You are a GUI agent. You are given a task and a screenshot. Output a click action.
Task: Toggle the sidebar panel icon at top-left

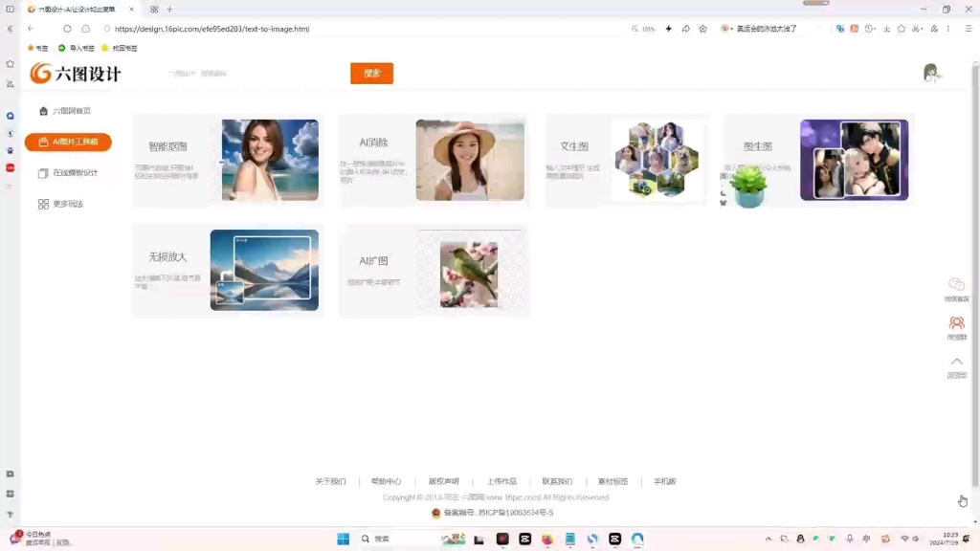(x=10, y=10)
